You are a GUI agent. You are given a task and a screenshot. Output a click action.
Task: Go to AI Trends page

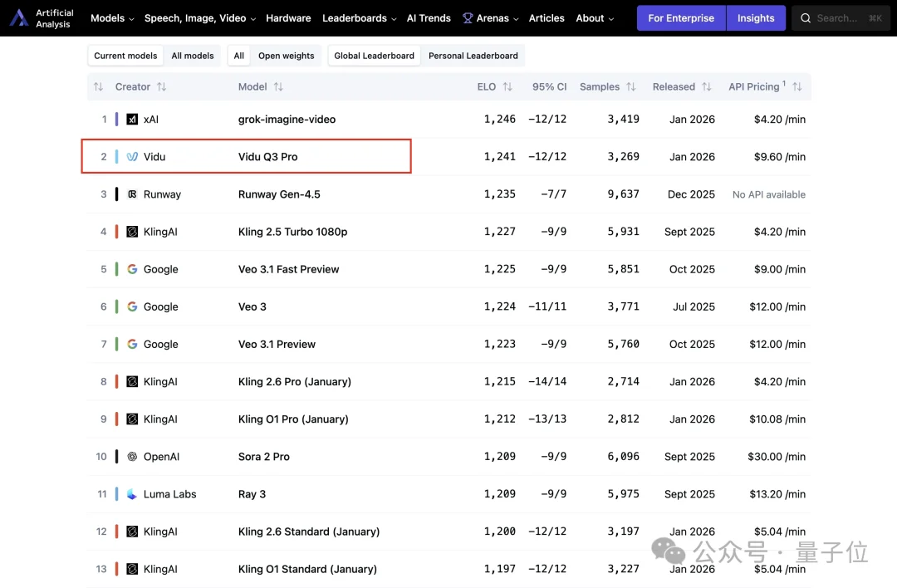[x=429, y=18]
